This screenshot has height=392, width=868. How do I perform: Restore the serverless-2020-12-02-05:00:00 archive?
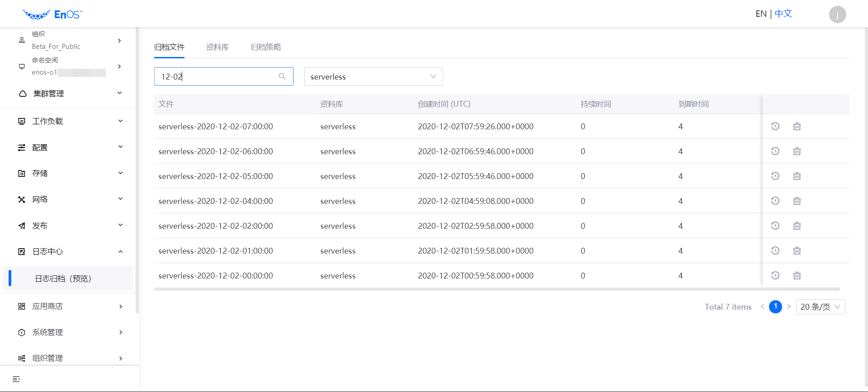[x=775, y=176]
